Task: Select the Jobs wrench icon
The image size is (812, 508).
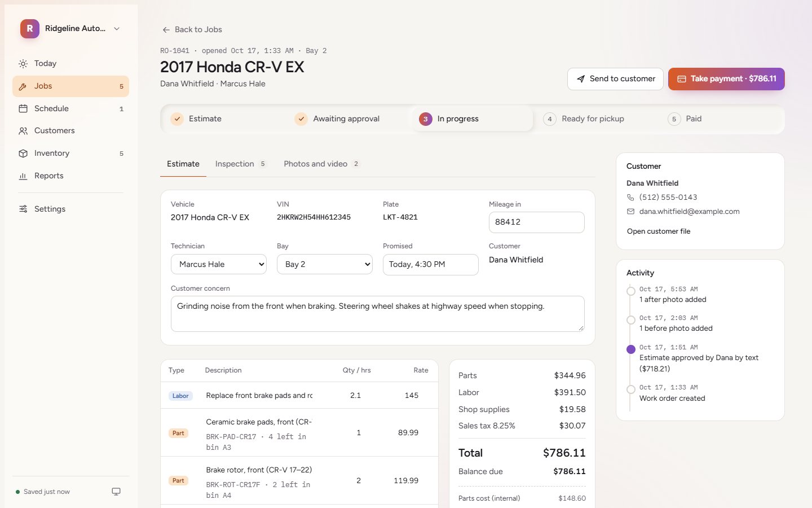Action: pyautogui.click(x=23, y=86)
